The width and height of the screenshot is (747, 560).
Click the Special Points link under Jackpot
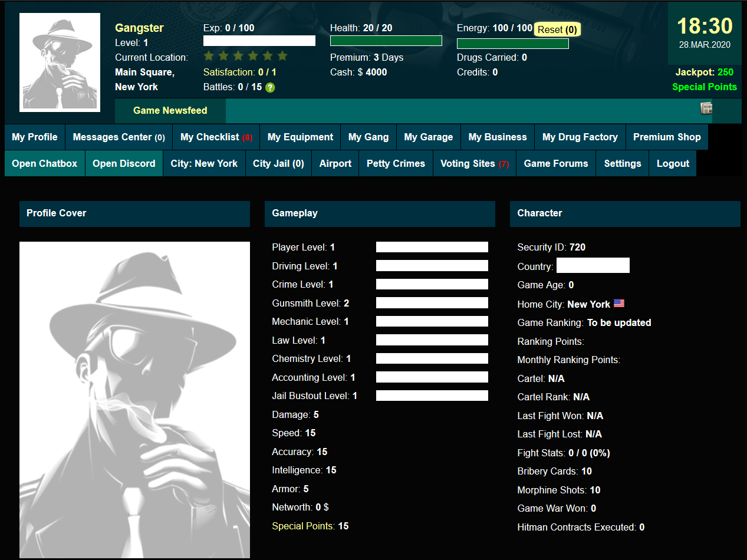[x=704, y=87]
